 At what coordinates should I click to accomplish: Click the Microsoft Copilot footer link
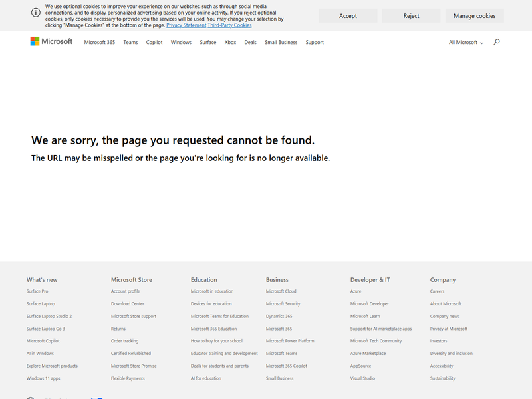43,341
